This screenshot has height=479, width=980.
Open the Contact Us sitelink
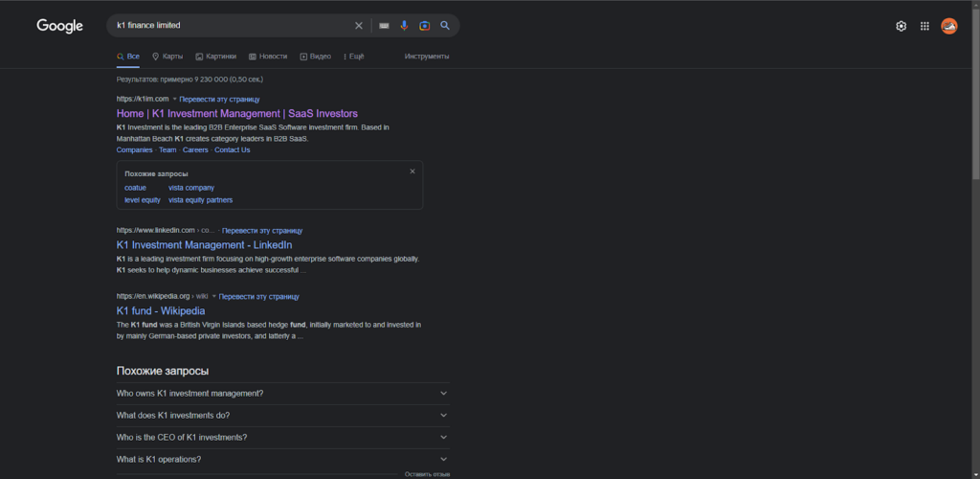(x=232, y=150)
